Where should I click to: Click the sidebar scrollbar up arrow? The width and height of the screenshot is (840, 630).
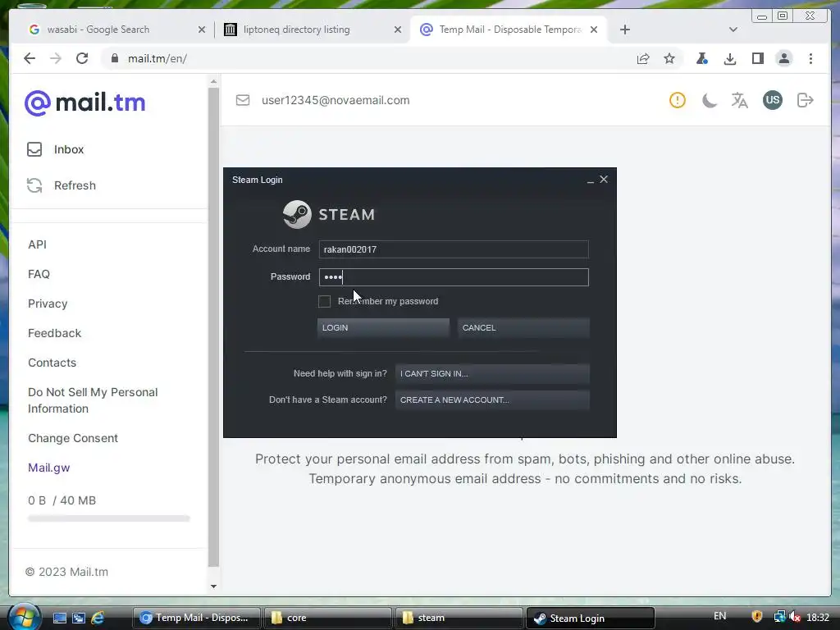tap(213, 81)
